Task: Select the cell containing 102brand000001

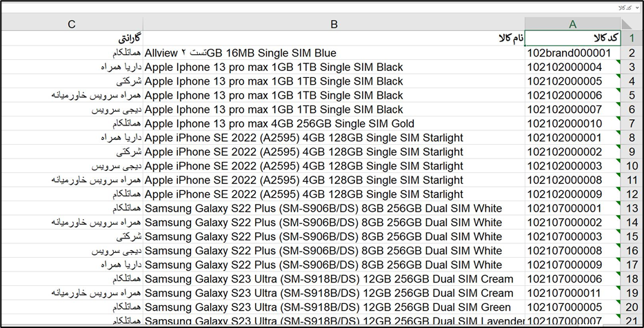Action: [x=573, y=53]
